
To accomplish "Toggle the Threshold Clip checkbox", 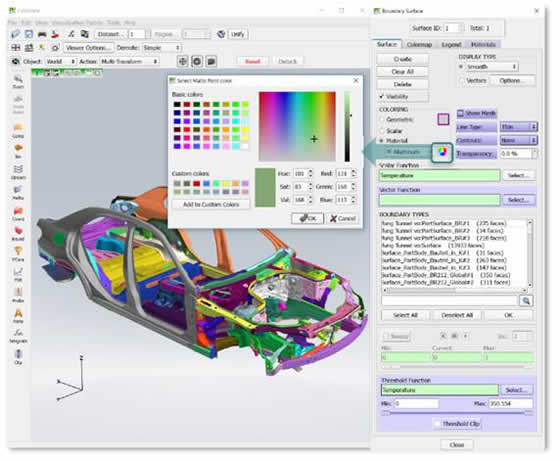I will 438,424.
